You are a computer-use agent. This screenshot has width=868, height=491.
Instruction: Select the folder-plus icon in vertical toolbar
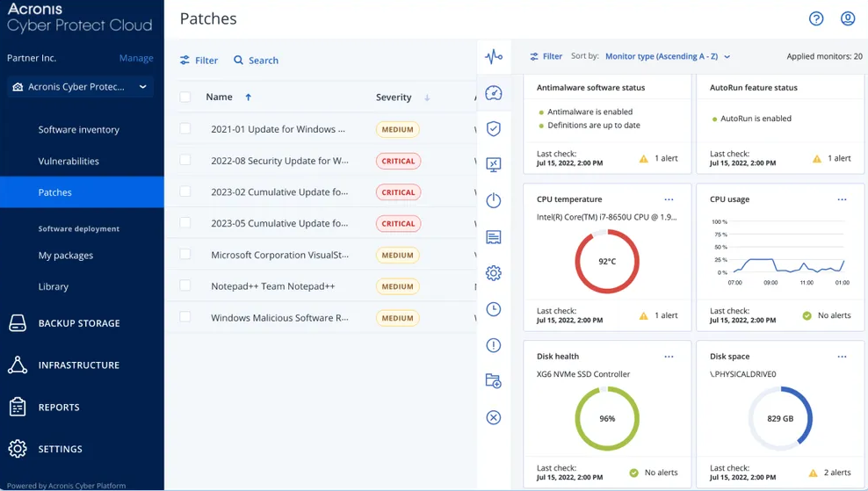point(494,381)
